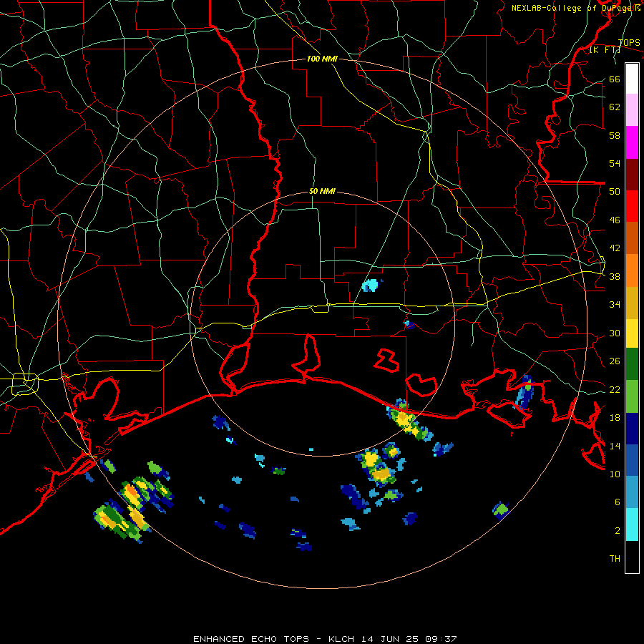Click the 62 legend value

point(615,107)
